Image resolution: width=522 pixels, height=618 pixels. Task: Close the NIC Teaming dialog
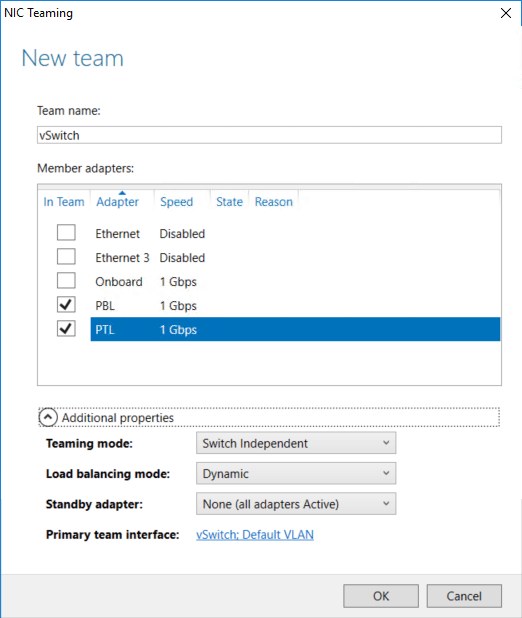pyautogui.click(x=506, y=13)
